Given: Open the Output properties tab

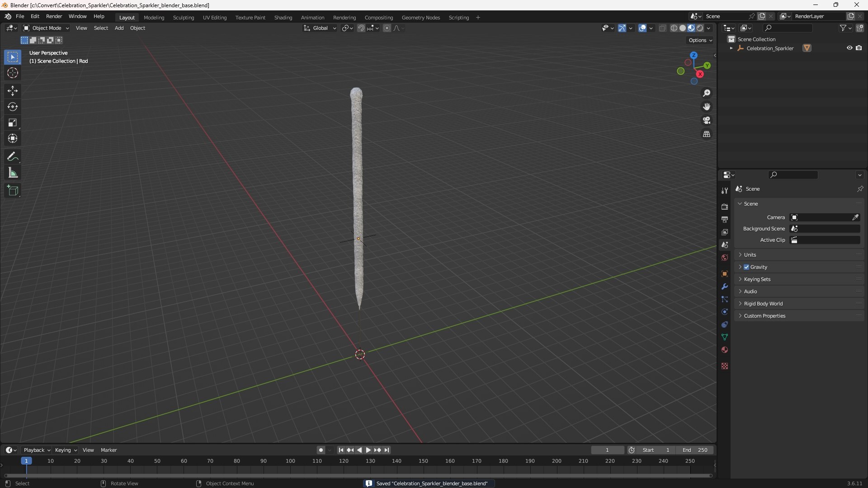Looking at the screenshot, I should 725,219.
